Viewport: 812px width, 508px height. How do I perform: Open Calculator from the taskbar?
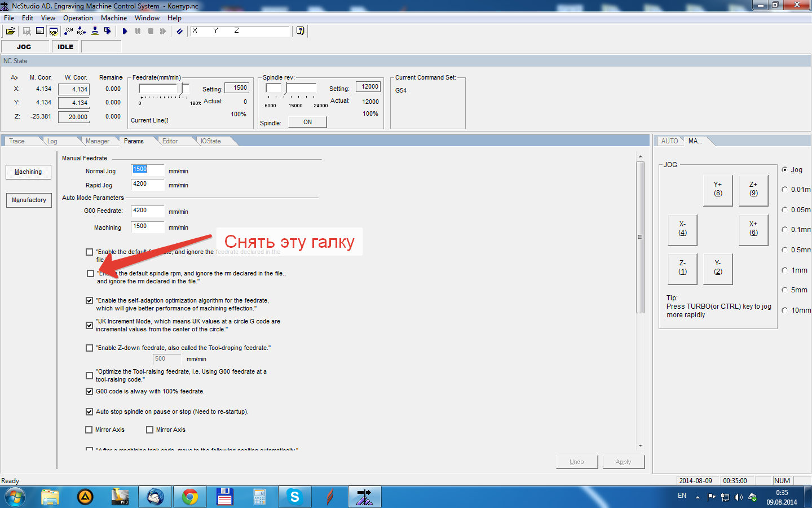(260, 497)
